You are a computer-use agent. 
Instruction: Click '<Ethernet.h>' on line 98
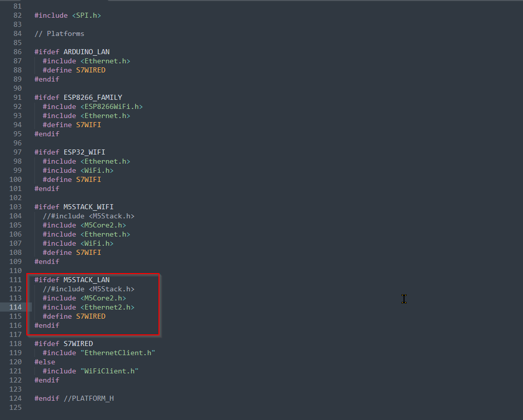105,161
